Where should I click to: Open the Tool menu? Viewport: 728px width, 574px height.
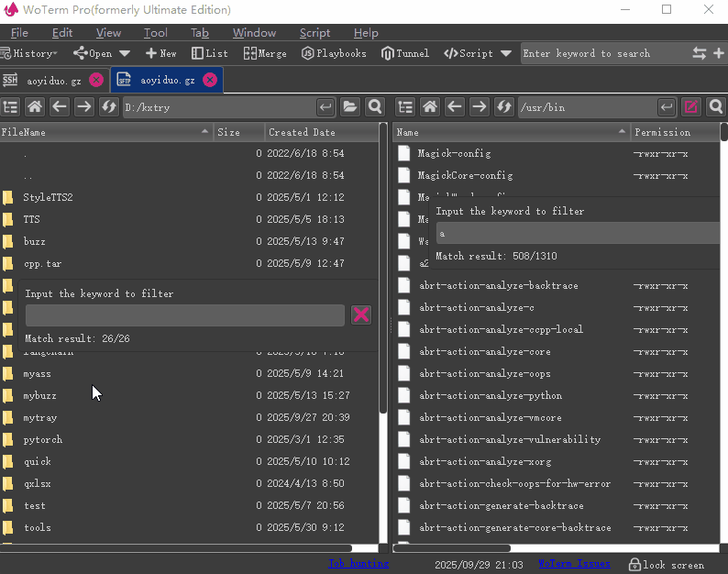156,33
